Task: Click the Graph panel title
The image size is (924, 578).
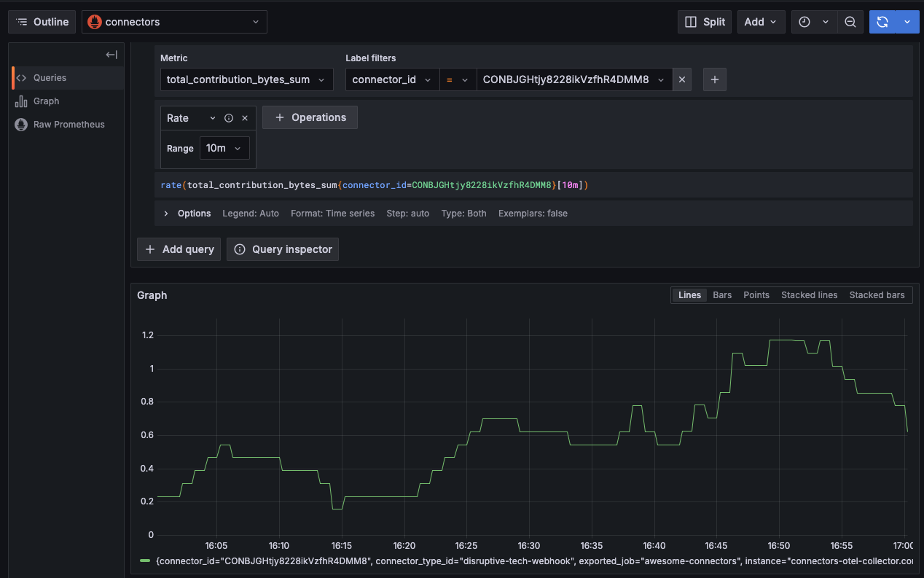Action: pos(152,295)
